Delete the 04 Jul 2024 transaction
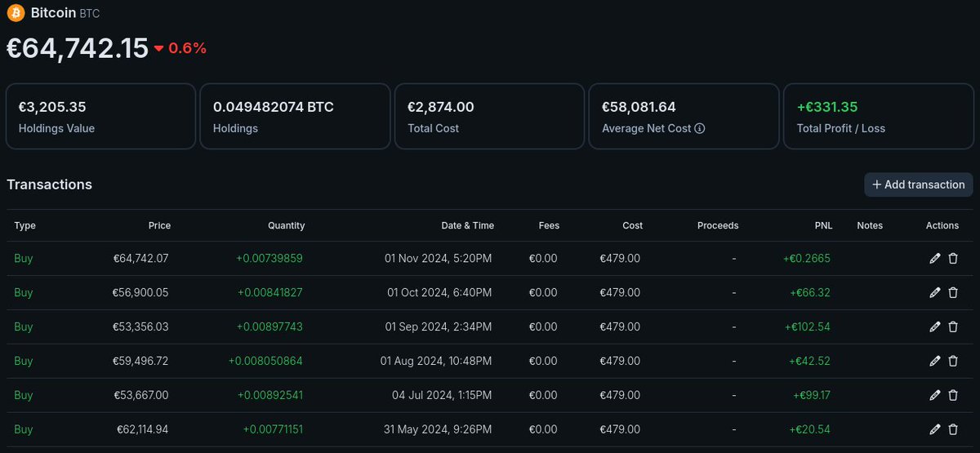The image size is (980, 453). (x=953, y=396)
